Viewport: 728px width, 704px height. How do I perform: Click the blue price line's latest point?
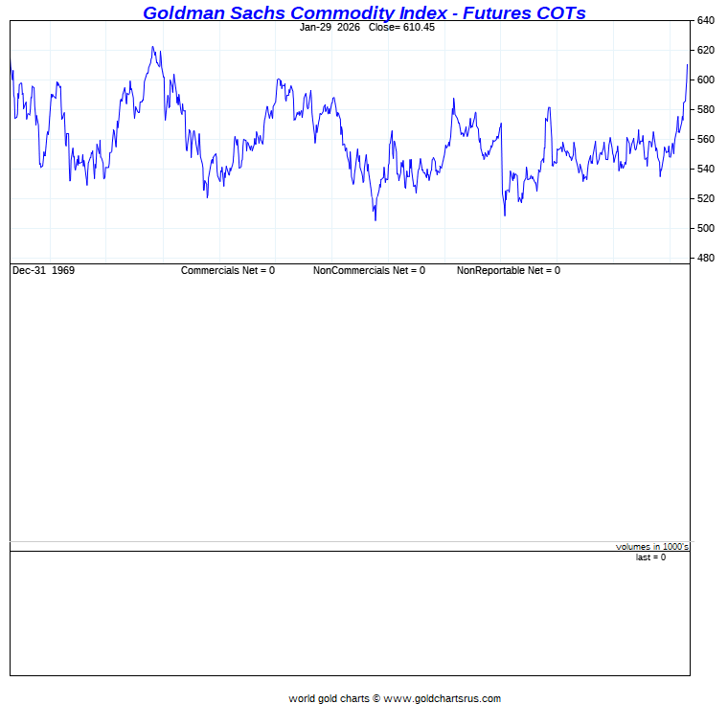tap(687, 65)
